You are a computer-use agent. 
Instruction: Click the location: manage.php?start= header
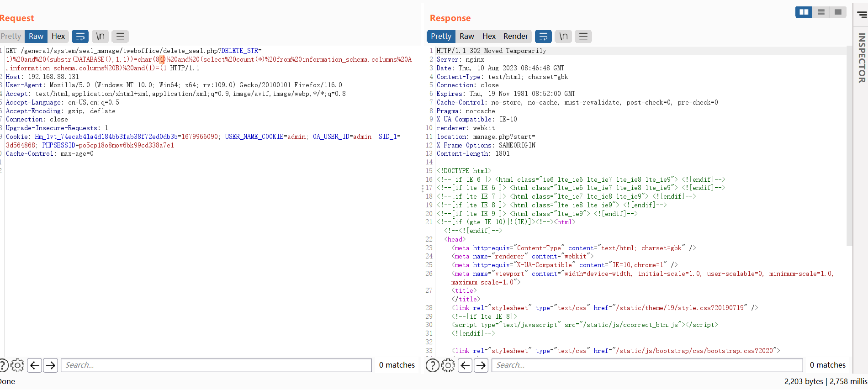(486, 137)
